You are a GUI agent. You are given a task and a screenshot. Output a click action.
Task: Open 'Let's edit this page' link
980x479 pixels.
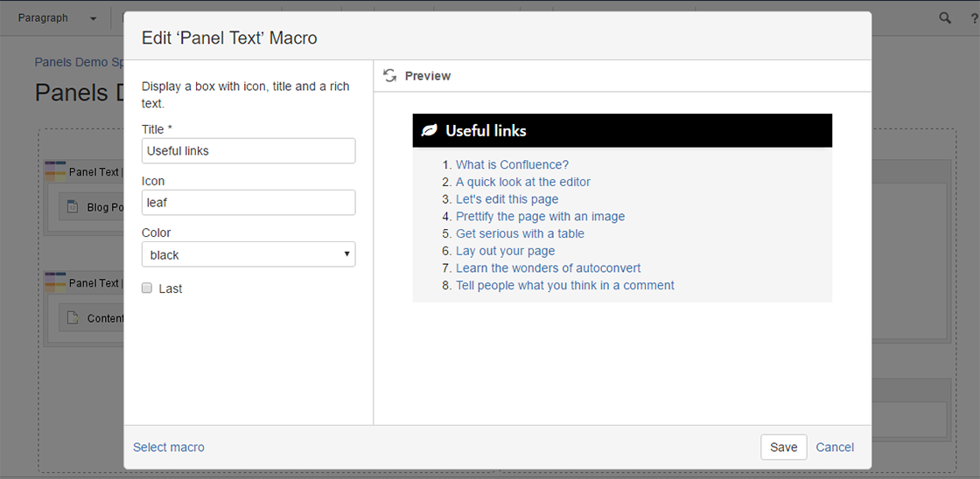507,199
